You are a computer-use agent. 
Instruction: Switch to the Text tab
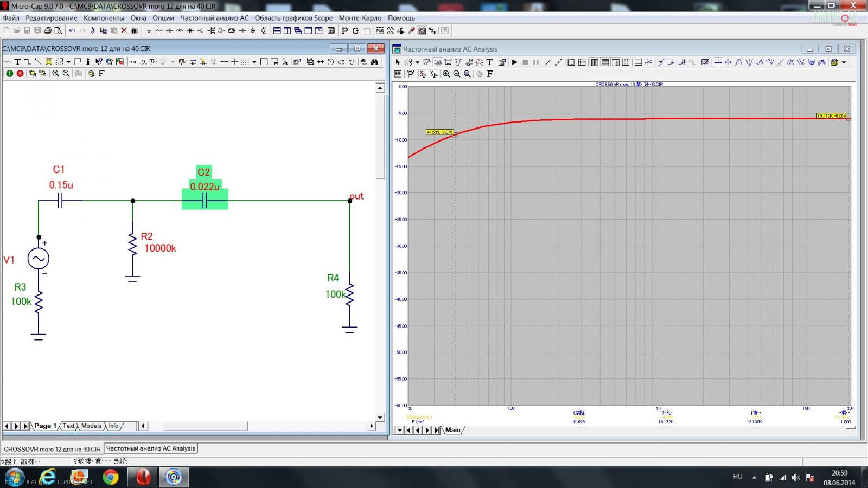[x=68, y=426]
